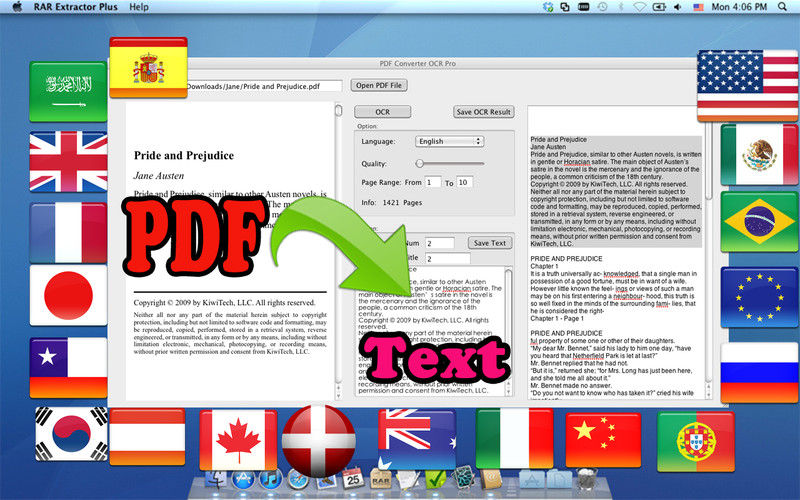800x500 pixels.
Task: Open the green checkmark app in Dock
Action: click(436, 480)
